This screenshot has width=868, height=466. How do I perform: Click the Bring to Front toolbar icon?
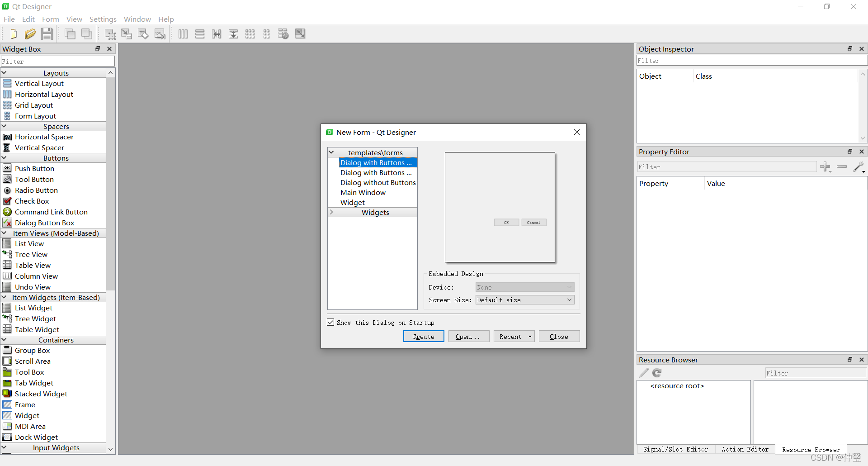[x=86, y=34]
